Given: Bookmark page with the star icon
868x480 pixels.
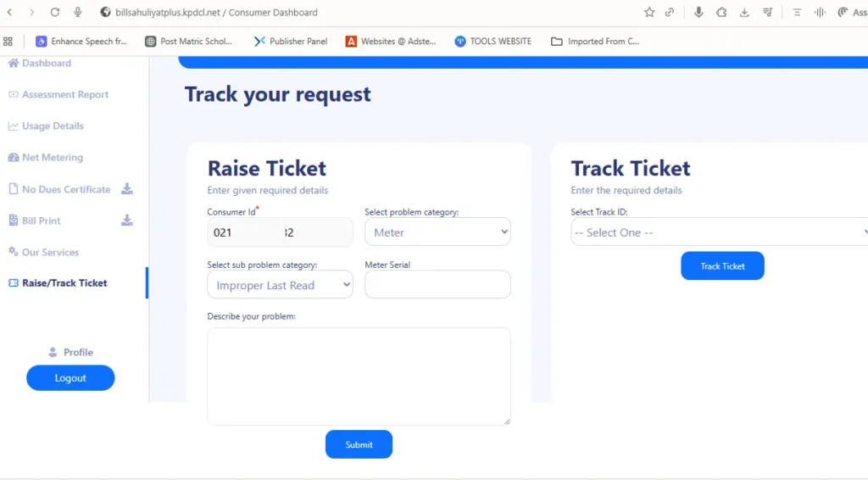Looking at the screenshot, I should (649, 12).
